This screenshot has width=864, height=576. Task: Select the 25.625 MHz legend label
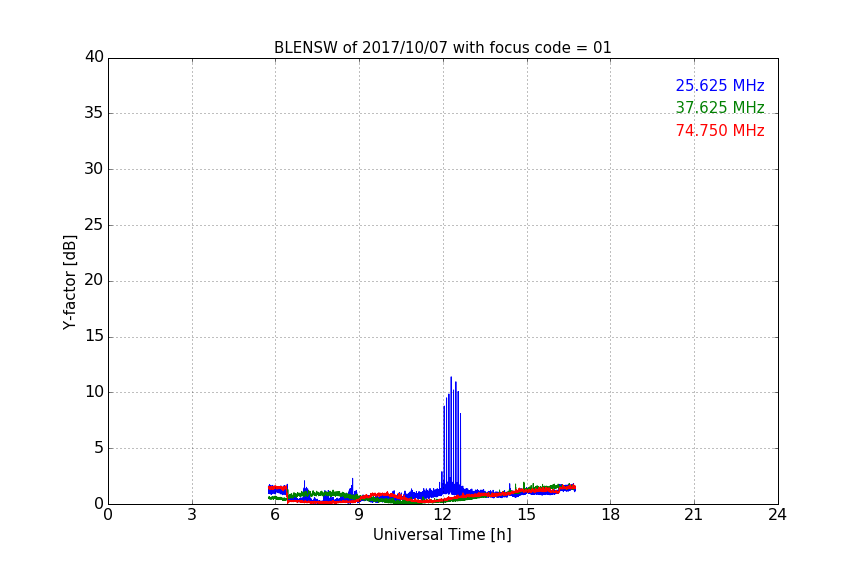tap(720, 86)
